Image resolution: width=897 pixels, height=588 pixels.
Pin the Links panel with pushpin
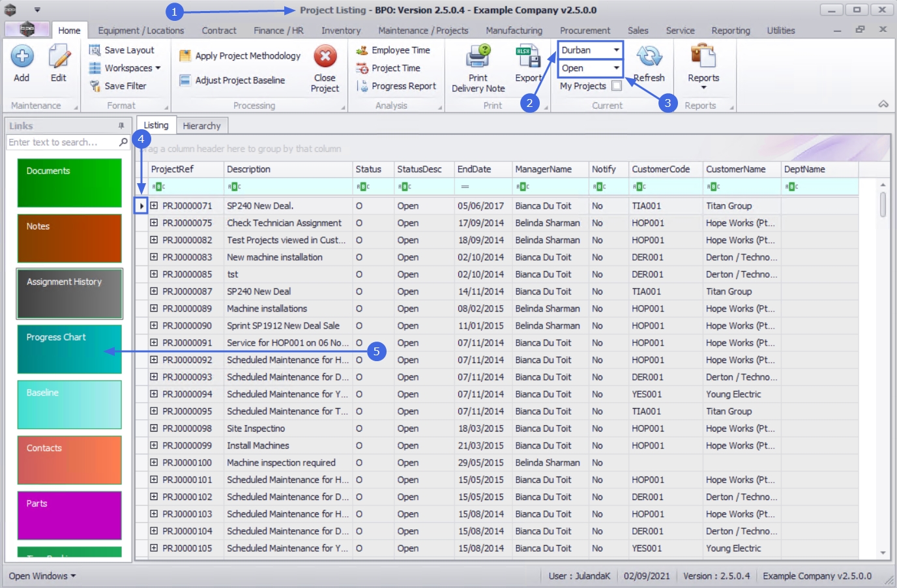tap(121, 126)
